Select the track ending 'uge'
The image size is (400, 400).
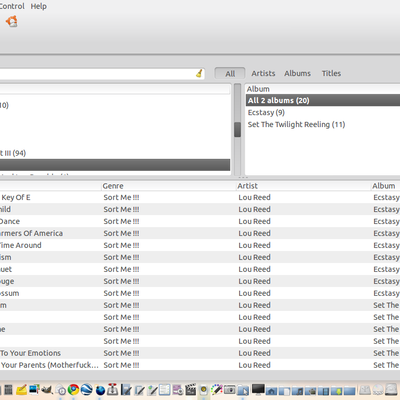[x=7, y=282]
